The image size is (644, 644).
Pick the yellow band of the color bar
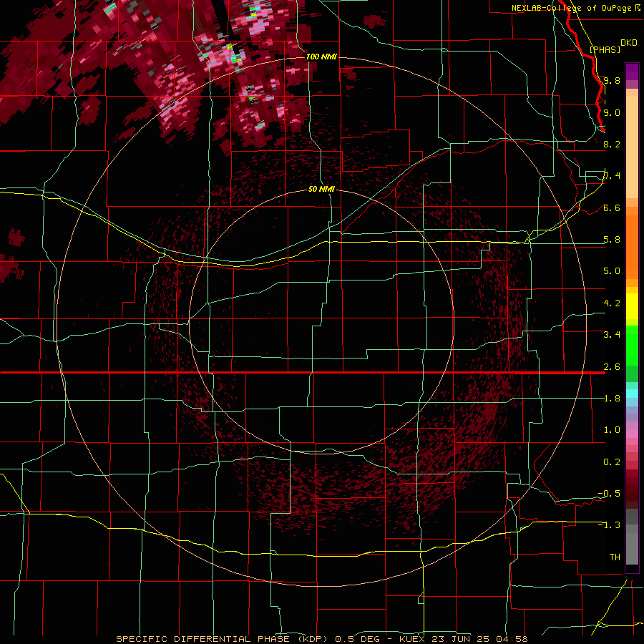pyautogui.click(x=632, y=306)
